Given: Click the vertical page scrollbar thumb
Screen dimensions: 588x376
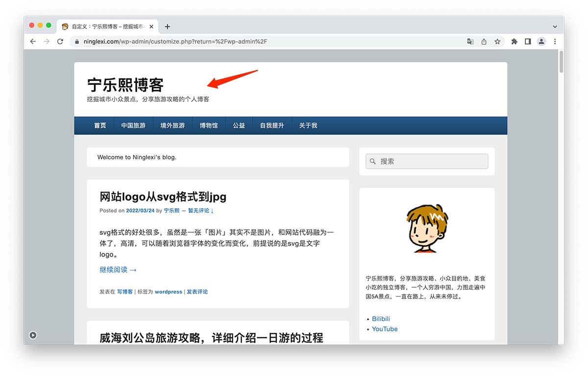Looking at the screenshot, I should coord(561,62).
